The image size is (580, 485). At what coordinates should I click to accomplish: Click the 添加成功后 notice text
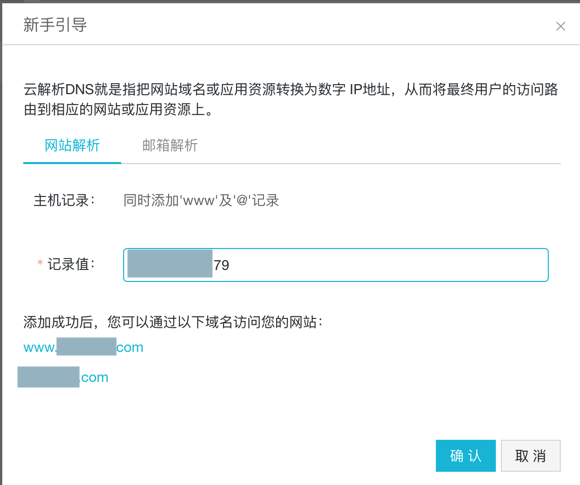(x=173, y=322)
